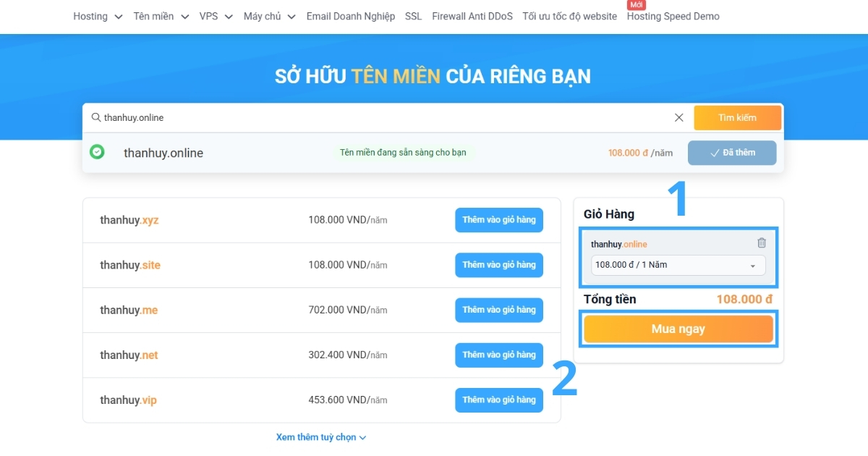Open the SSL menu item
The width and height of the screenshot is (868, 456).
(x=412, y=16)
